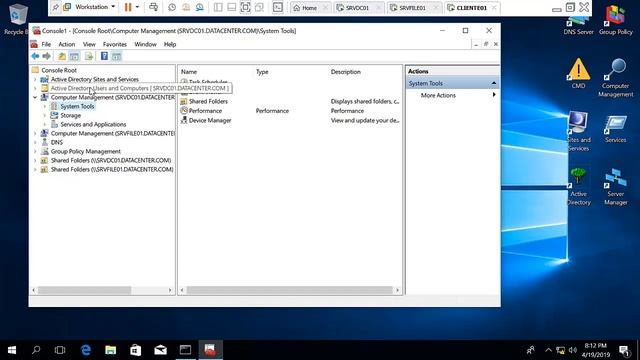Open the Action menu

67,44
